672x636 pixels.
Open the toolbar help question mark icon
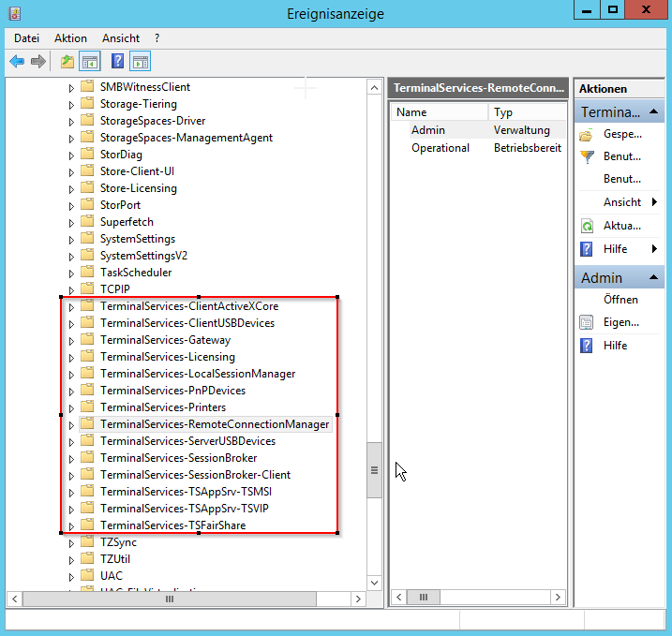point(117,61)
